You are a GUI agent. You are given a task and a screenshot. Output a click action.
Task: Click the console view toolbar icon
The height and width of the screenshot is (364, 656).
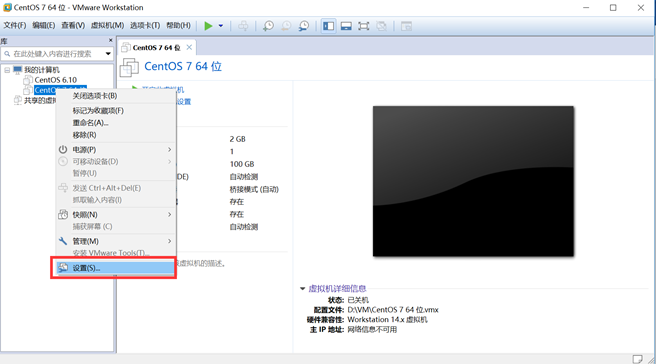406,26
